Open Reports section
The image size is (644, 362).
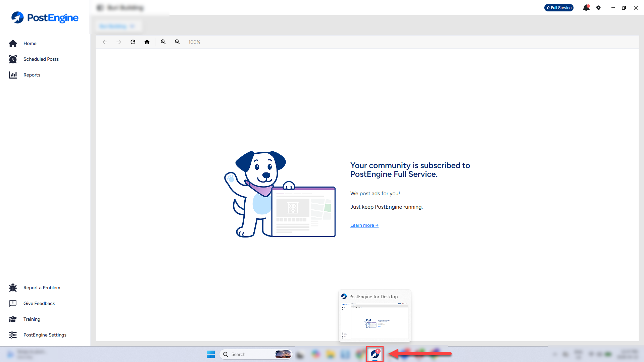click(x=32, y=75)
